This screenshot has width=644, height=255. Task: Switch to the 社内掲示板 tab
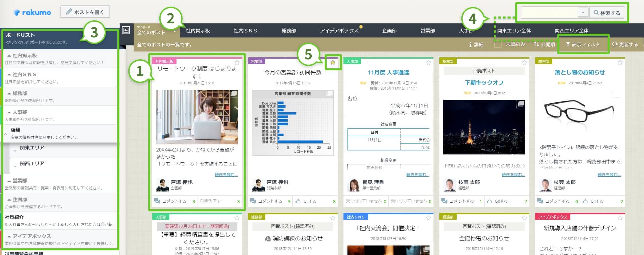198,31
